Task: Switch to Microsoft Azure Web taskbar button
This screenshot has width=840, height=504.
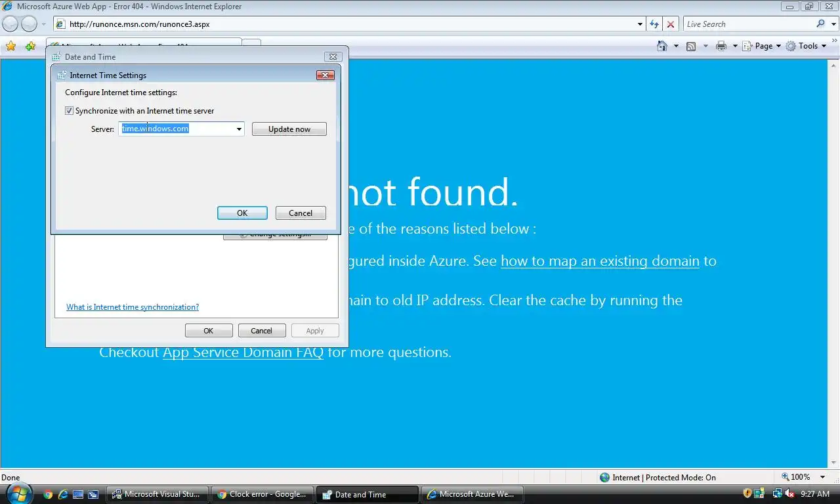Action: click(472, 494)
